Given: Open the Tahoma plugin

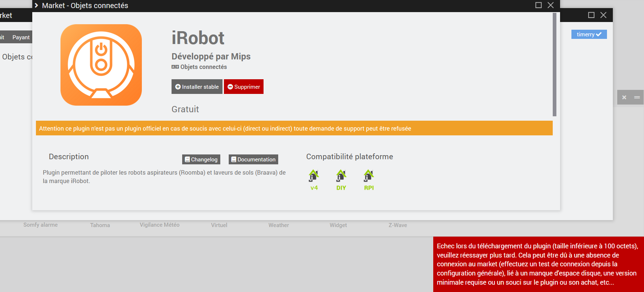Looking at the screenshot, I should tap(100, 225).
